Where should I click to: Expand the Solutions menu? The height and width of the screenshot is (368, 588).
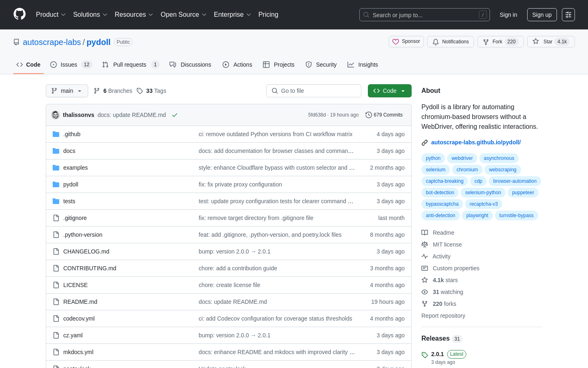point(90,14)
